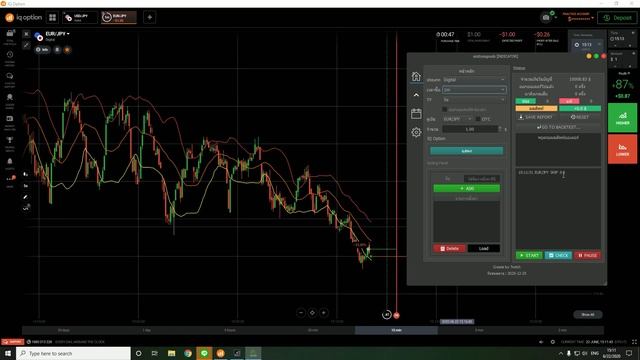The height and width of the screenshot is (360, 640).
Task: Click the Show All button on chart
Action: [x=588, y=315]
